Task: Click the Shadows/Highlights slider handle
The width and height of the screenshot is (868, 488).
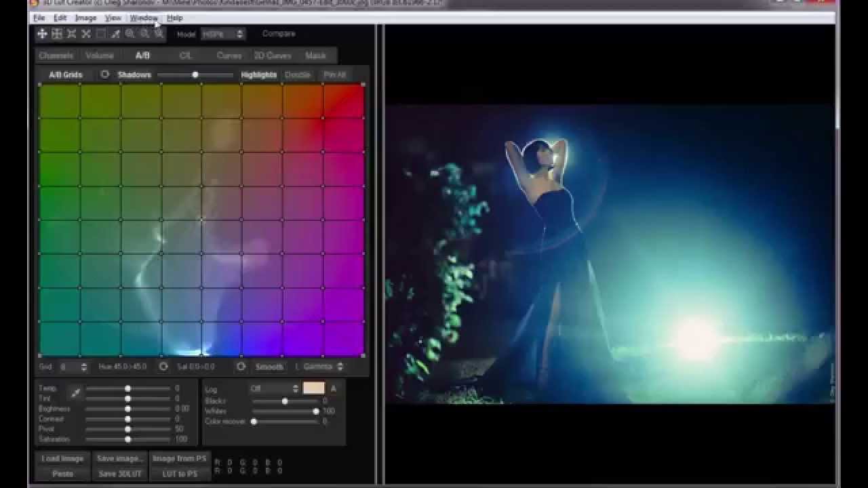Action: point(195,75)
